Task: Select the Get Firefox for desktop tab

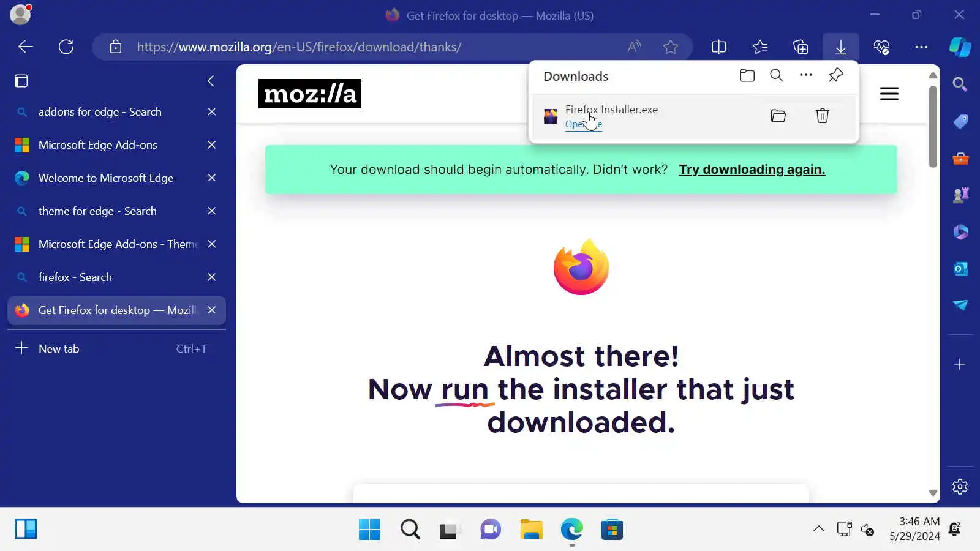Action: tap(116, 310)
